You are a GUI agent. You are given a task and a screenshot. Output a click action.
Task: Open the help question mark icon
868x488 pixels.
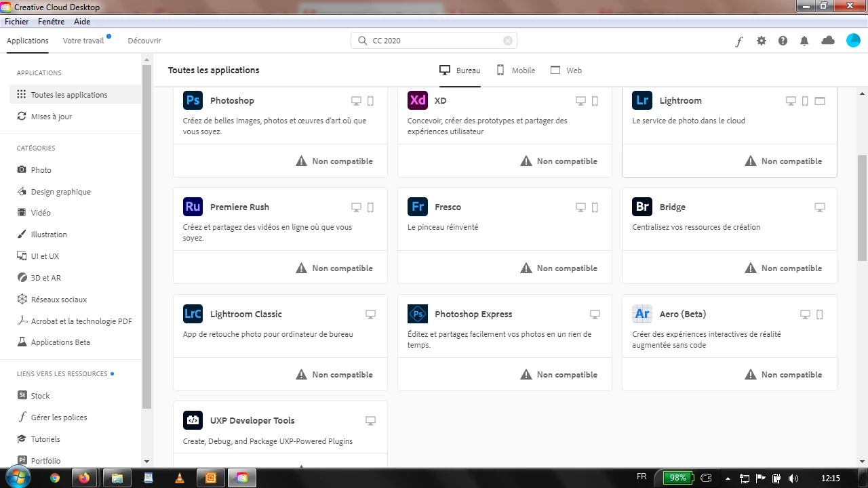pos(783,41)
